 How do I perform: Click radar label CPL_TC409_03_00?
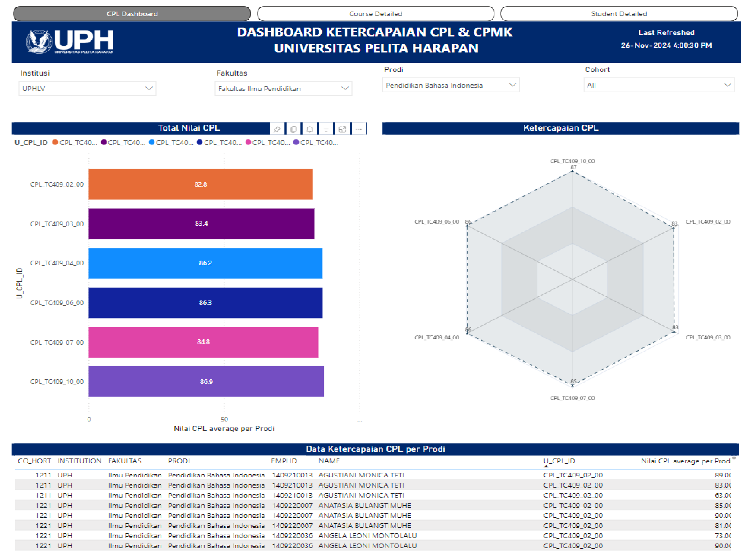tap(709, 338)
